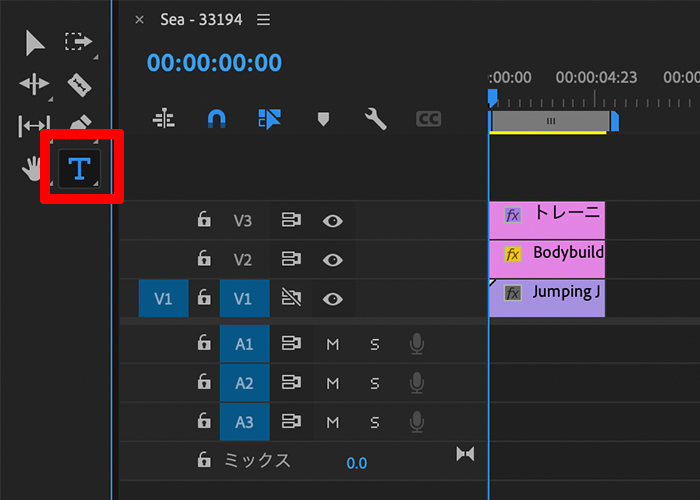Select the Hand tool
Screen dimensions: 700x500
click(x=32, y=169)
